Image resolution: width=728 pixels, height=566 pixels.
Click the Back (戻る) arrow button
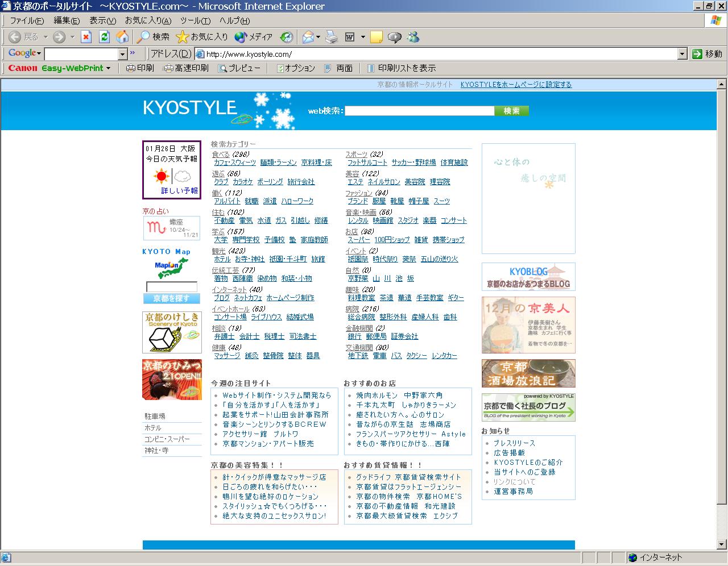[x=24, y=37]
